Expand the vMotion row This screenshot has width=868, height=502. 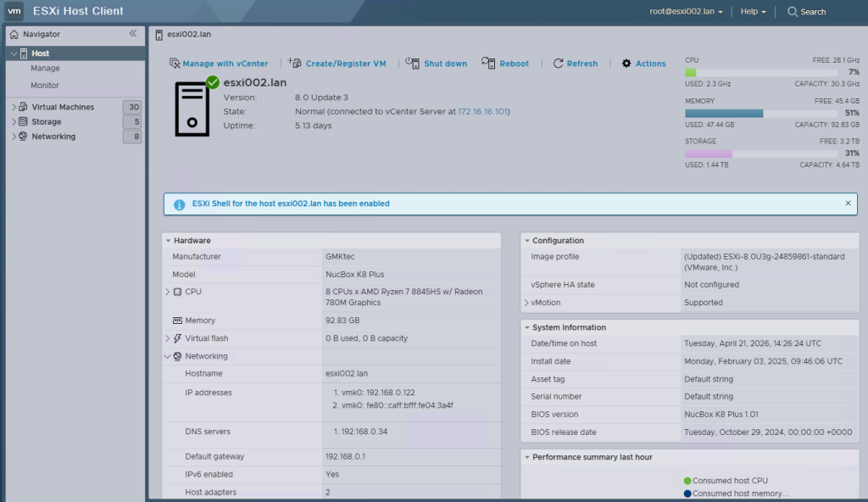(526, 303)
